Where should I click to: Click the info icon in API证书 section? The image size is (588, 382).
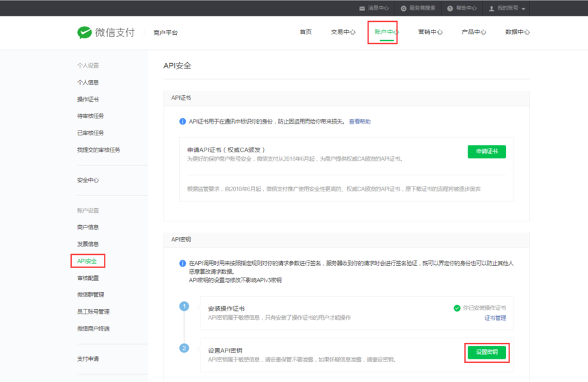183,121
